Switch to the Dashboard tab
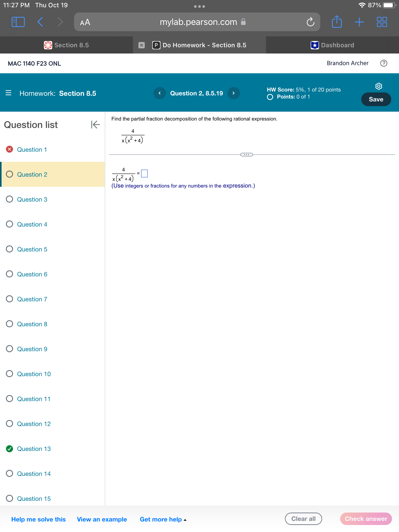Screen dimensions: 399x532 332,45
